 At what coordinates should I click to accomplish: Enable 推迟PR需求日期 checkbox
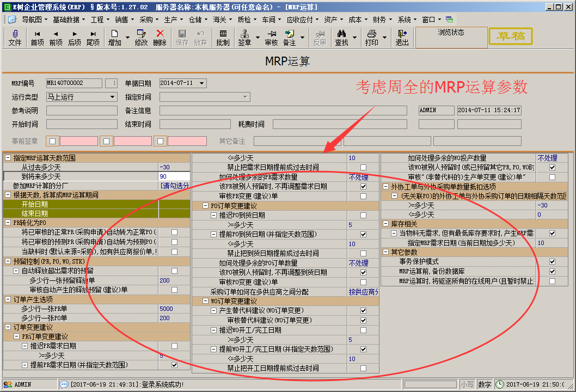point(175,346)
